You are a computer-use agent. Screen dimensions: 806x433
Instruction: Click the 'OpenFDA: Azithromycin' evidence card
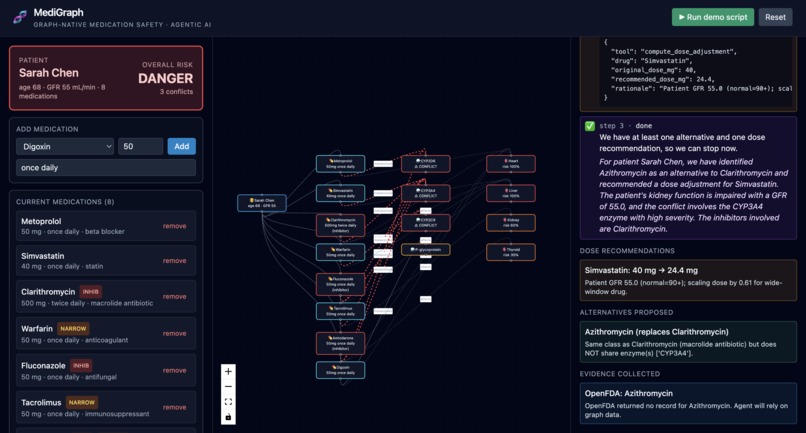click(x=688, y=404)
